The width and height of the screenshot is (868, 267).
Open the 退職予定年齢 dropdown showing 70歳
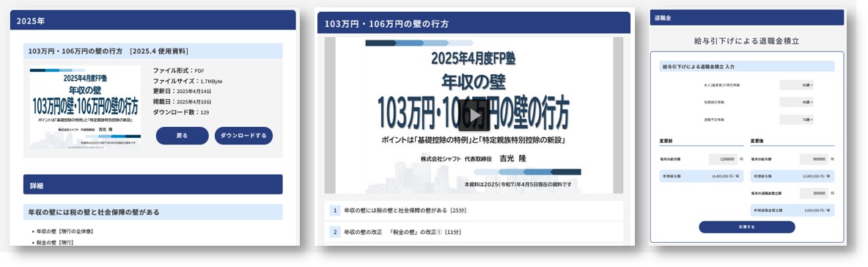pyautogui.click(x=797, y=120)
